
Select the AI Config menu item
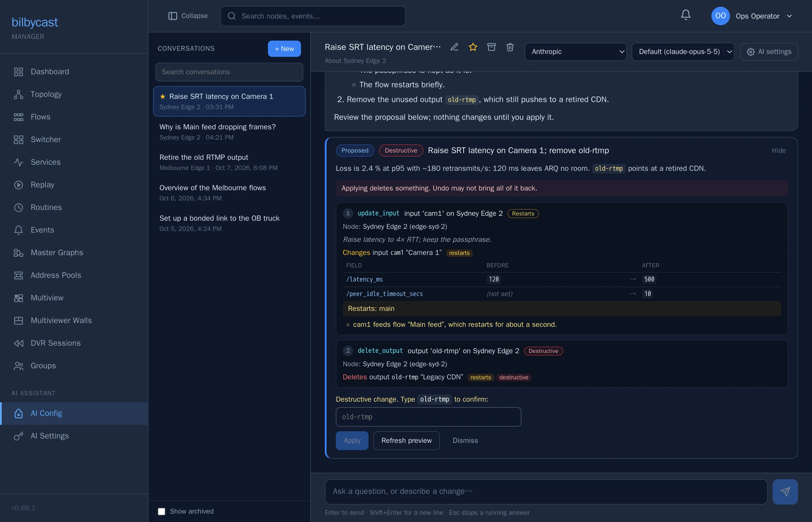(74, 413)
